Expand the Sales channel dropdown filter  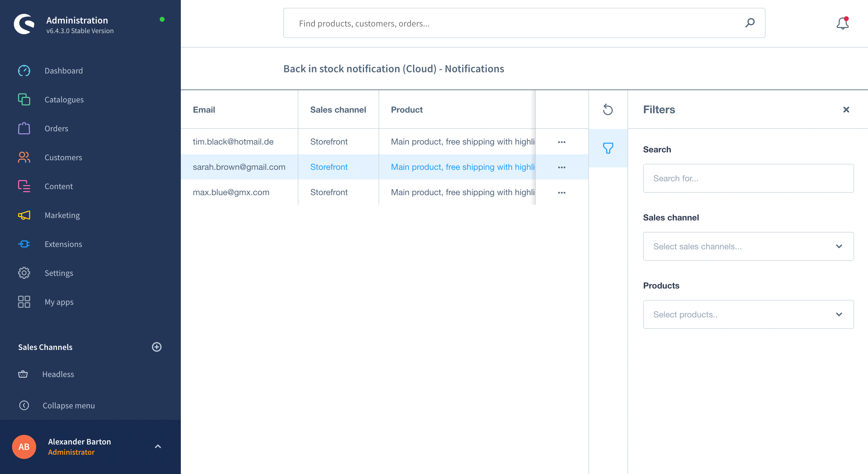(x=748, y=246)
